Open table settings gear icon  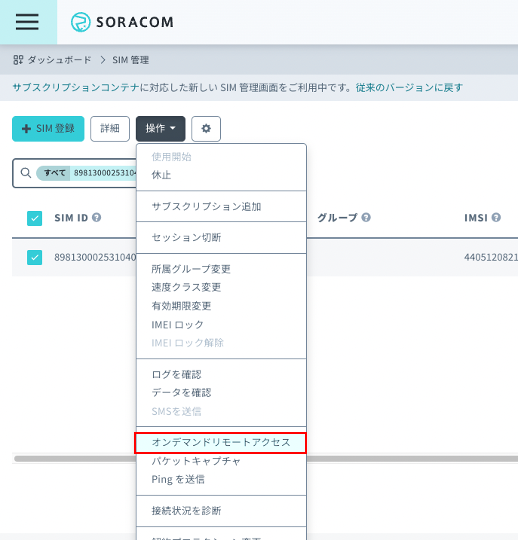[x=206, y=129]
